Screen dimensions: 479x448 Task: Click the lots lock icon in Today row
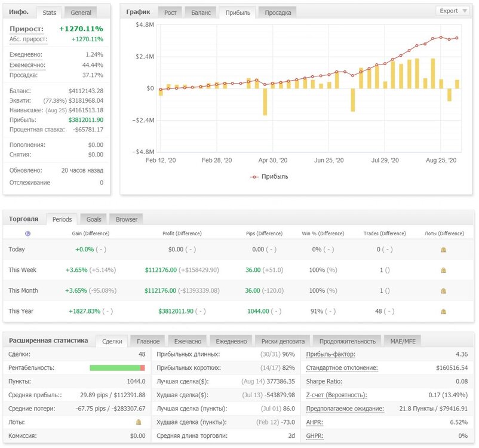point(443,250)
